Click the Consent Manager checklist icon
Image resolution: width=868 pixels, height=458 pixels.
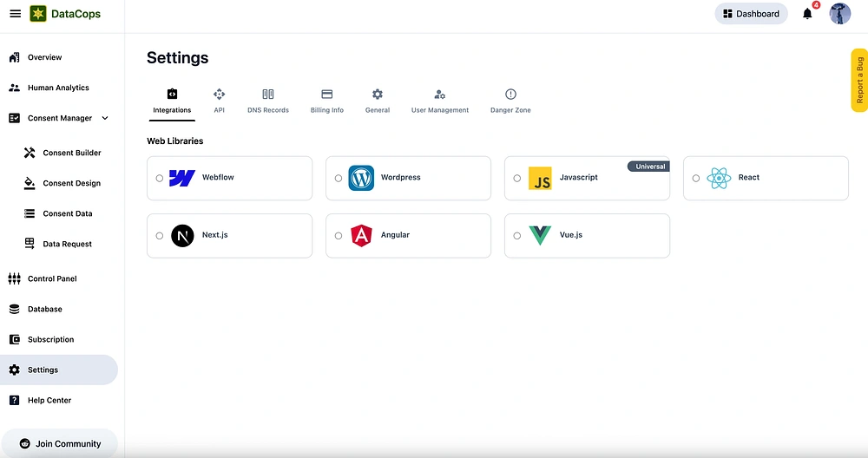point(15,118)
